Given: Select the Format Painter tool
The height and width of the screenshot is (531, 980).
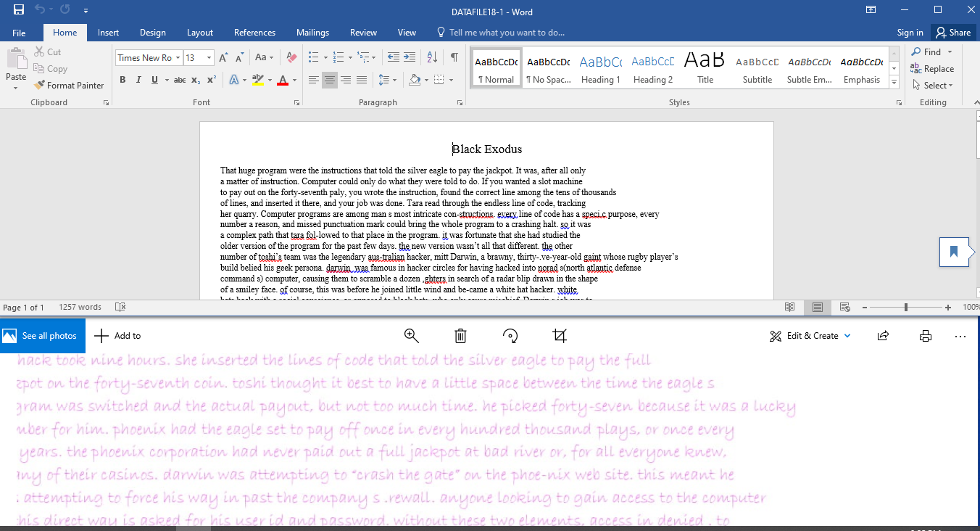Looking at the screenshot, I should [x=69, y=85].
